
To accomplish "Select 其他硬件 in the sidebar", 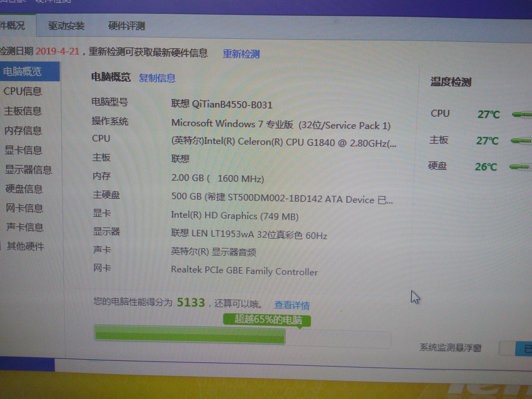I will pos(25,246).
